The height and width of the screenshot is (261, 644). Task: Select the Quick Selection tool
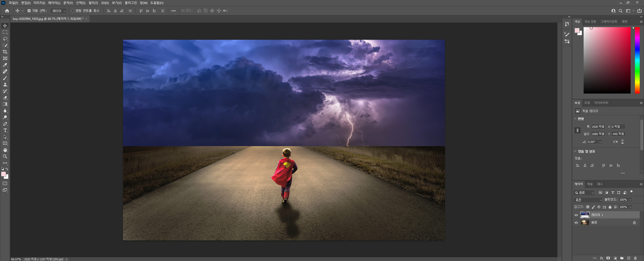coord(5,45)
